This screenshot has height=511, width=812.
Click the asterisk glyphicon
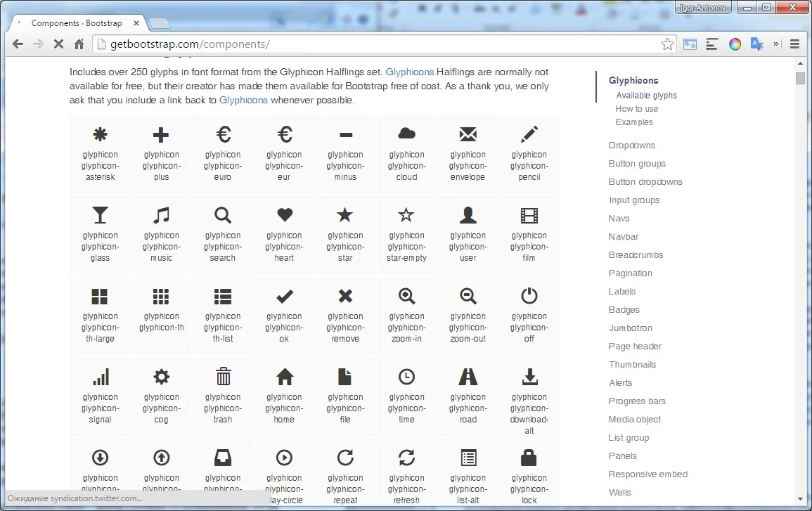[x=100, y=135]
